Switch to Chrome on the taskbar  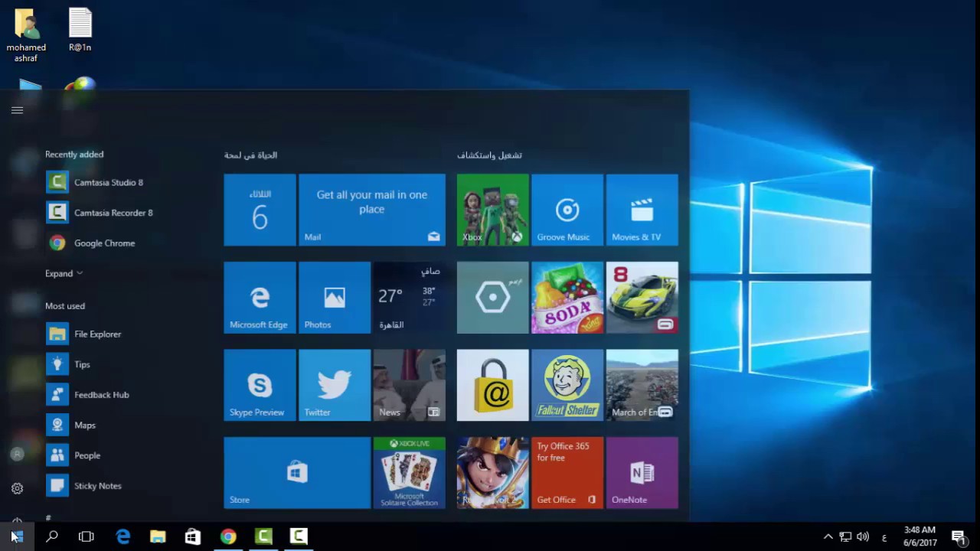(228, 536)
